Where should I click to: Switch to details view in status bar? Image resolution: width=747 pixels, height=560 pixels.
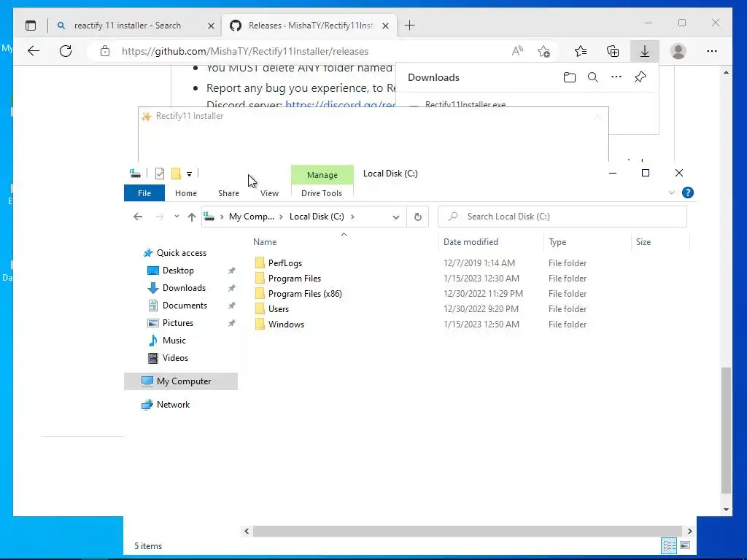click(669, 545)
